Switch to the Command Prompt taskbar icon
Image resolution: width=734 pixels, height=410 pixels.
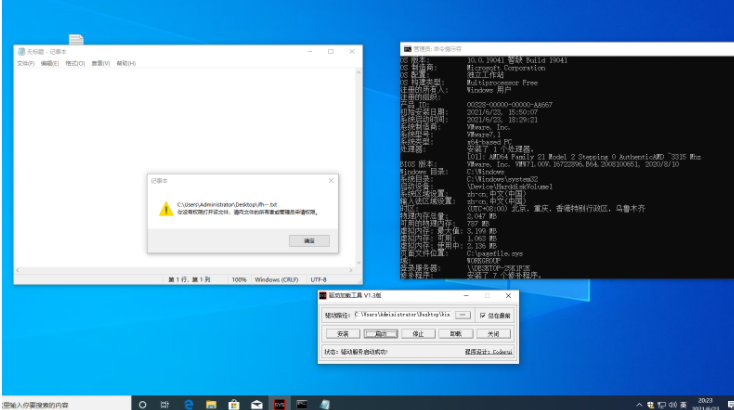pos(302,404)
